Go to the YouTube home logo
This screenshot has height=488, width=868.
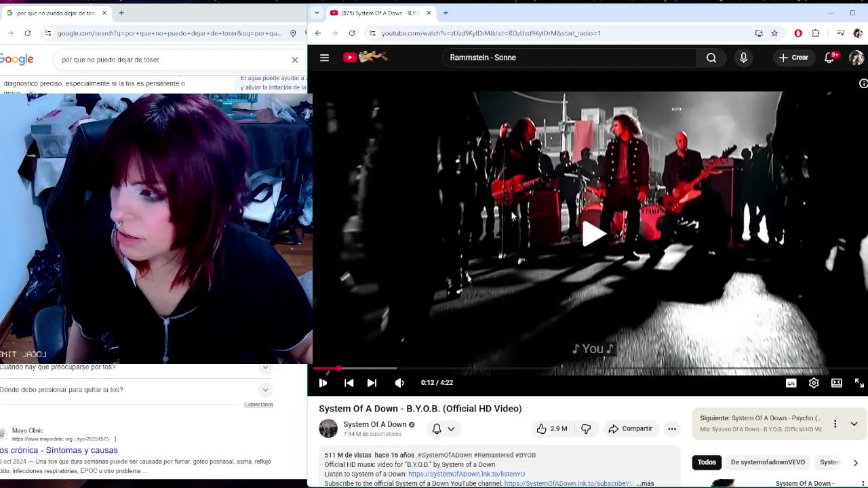pyautogui.click(x=365, y=58)
